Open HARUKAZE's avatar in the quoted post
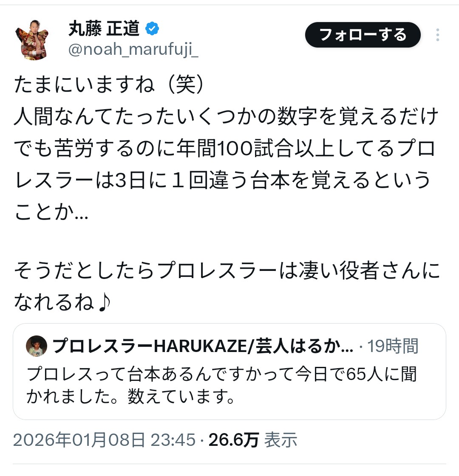459x476 pixels. [x=37, y=346]
